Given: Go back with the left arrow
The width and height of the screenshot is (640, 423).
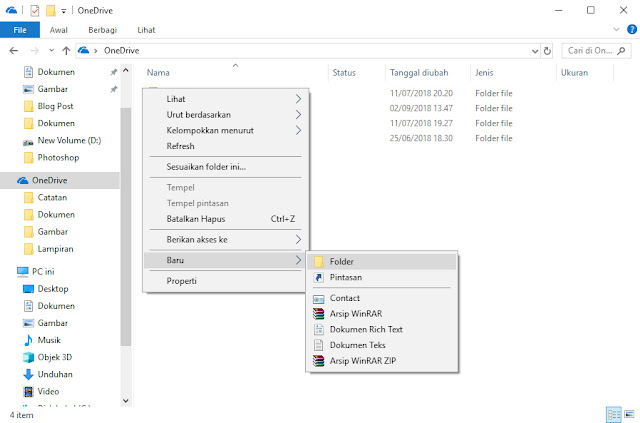Looking at the screenshot, I should pyautogui.click(x=13, y=51).
